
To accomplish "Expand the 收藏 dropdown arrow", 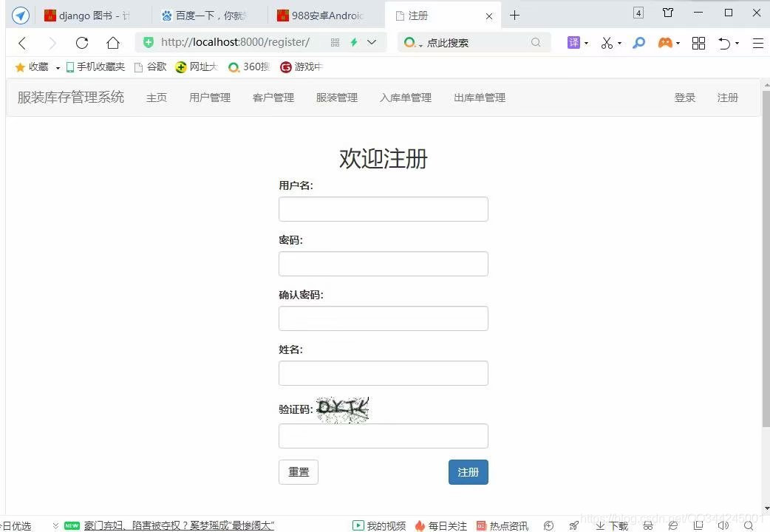I will coord(58,68).
